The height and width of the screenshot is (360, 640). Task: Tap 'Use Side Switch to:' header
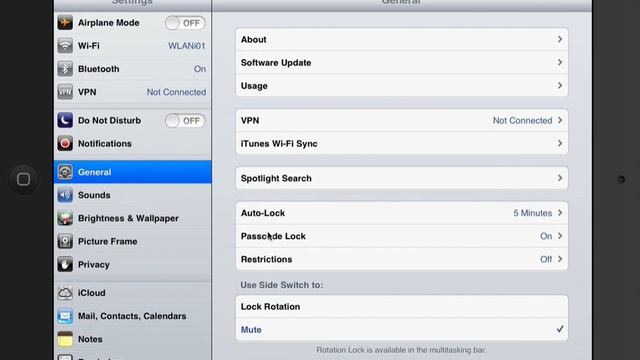281,285
